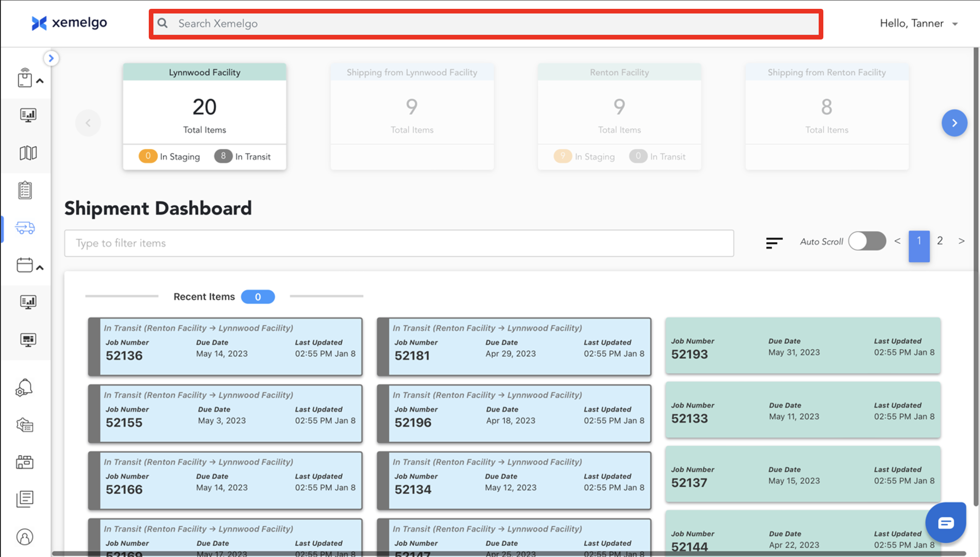Click the sort lines icon

(774, 242)
